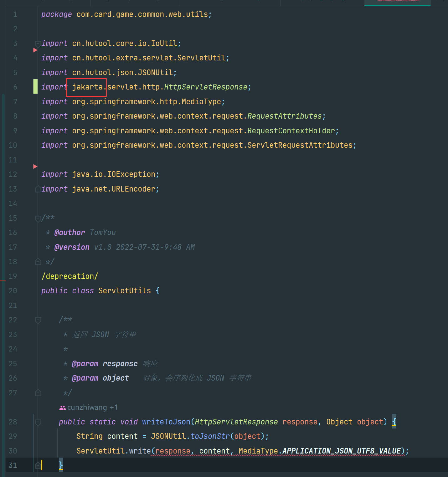
Task: Click the red arrow marker beside line 12
Action: pos(35,167)
